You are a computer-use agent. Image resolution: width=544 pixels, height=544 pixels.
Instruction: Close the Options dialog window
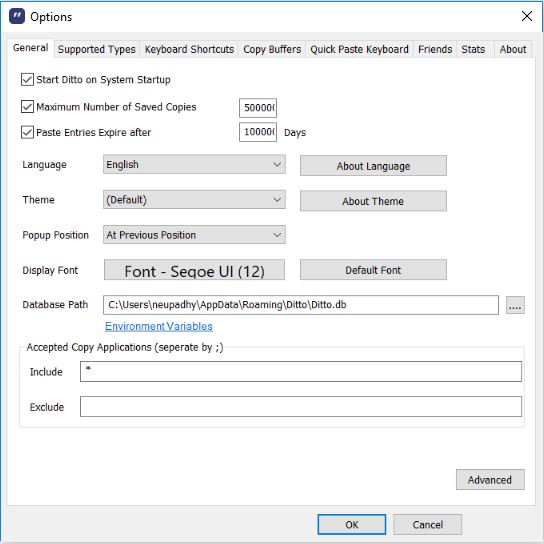coord(527,16)
